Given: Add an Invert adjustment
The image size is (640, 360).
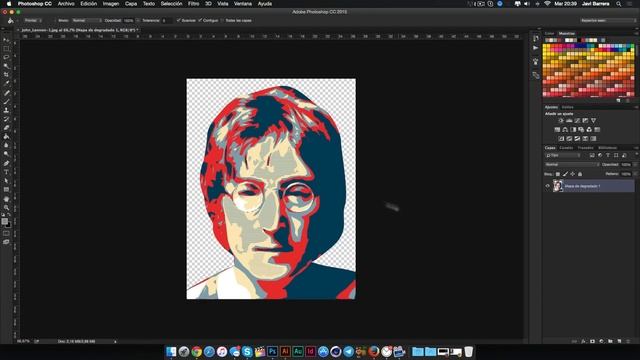Looking at the screenshot, I should coord(561,138).
